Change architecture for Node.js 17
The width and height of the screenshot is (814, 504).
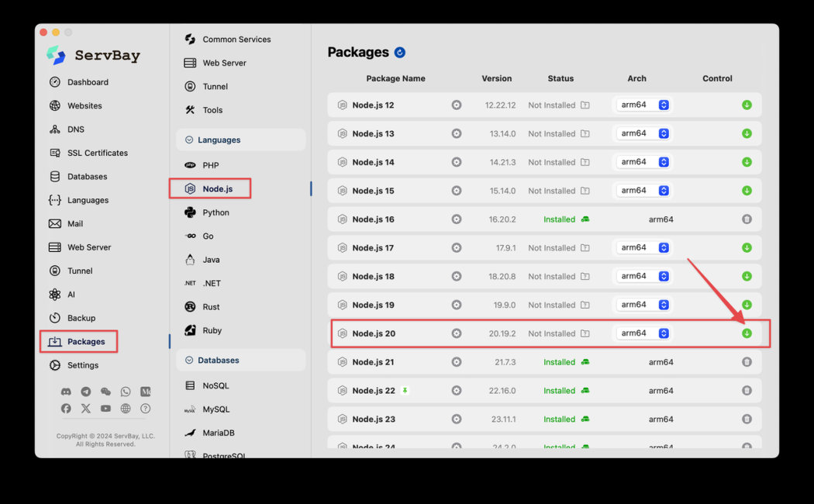tap(643, 247)
